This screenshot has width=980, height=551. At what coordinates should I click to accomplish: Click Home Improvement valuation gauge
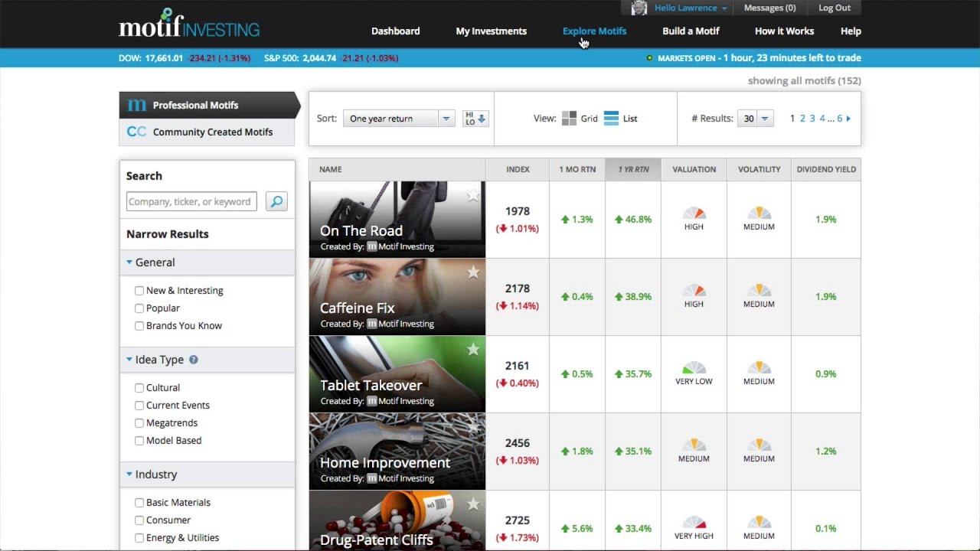[x=694, y=445]
